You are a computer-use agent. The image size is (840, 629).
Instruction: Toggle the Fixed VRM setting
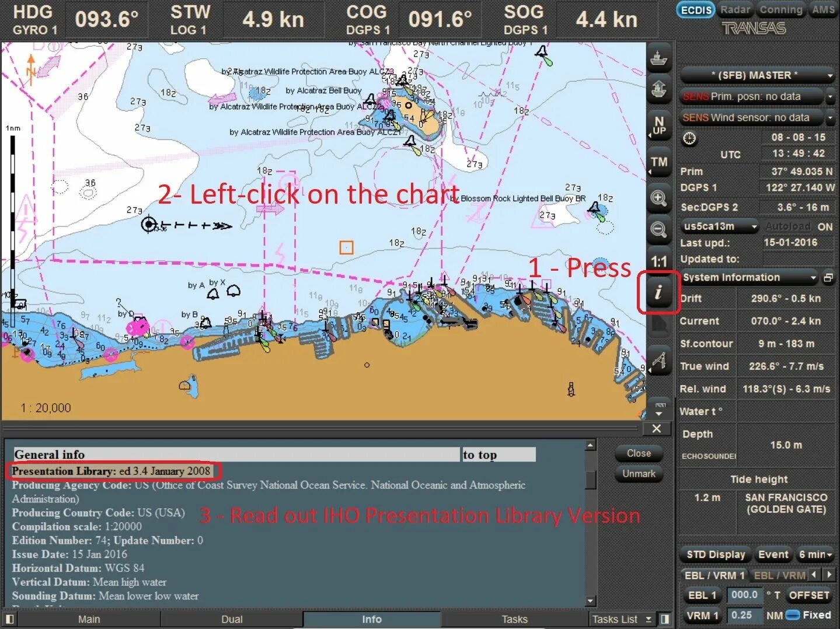(794, 615)
